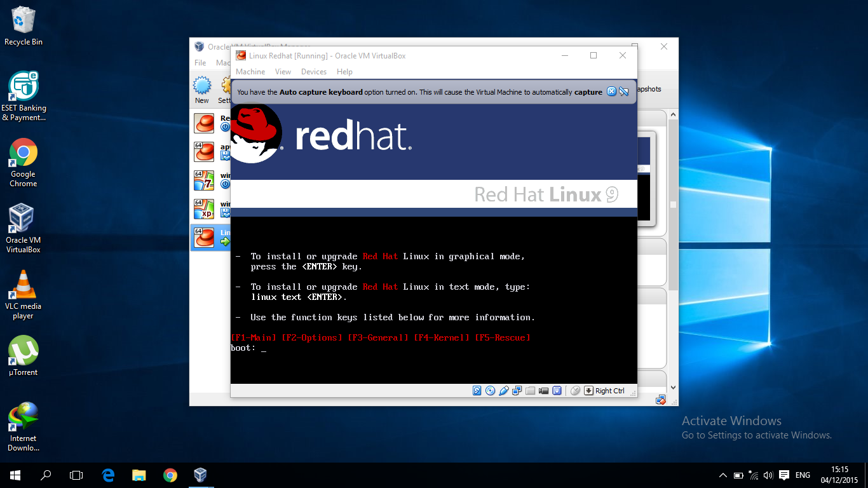Open the shared folders status icon
Image resolution: width=868 pixels, height=488 pixels.
click(x=531, y=390)
